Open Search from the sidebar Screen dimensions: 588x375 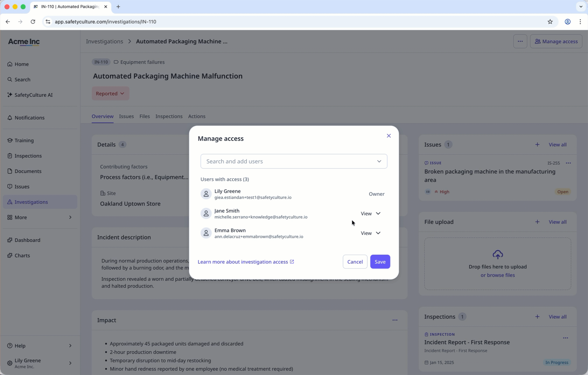coord(40,79)
